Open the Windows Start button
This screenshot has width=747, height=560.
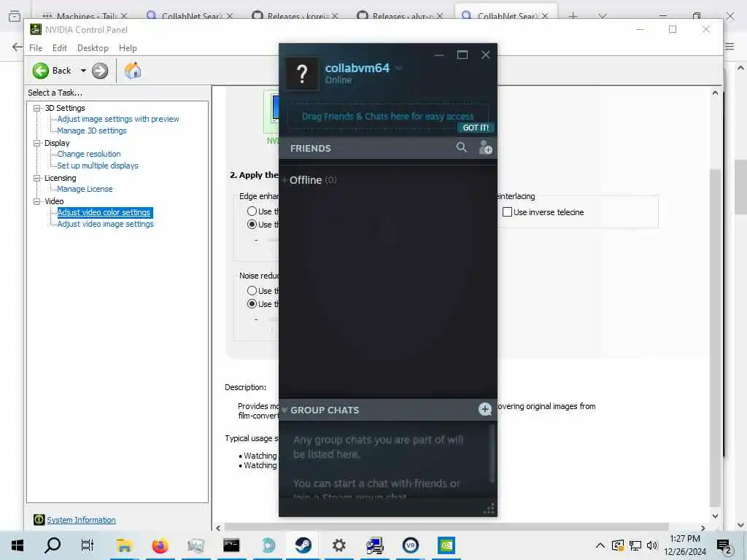click(x=18, y=545)
